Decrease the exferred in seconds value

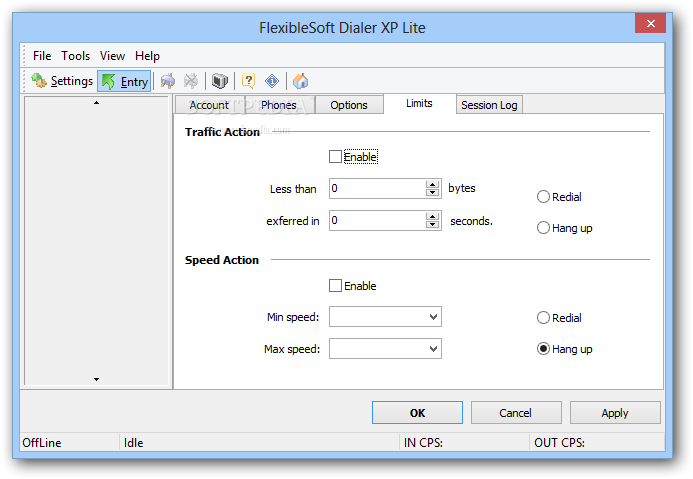(433, 225)
